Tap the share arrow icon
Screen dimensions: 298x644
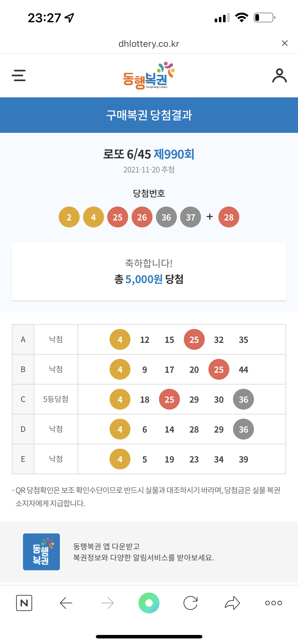(x=232, y=603)
